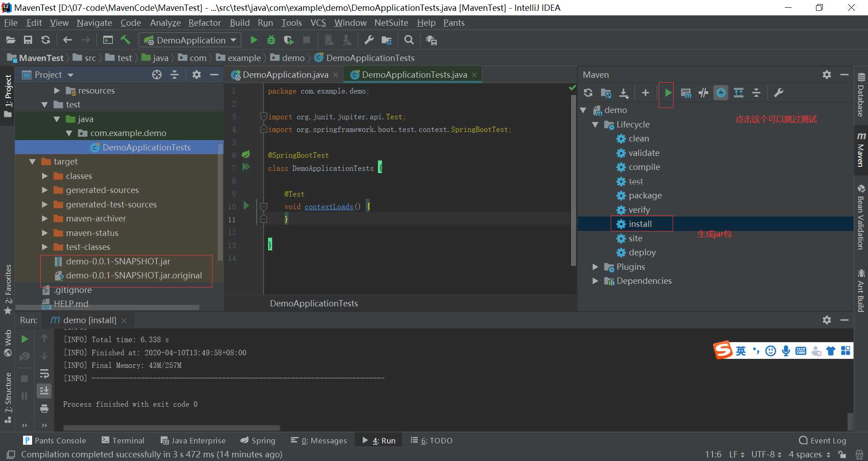The image size is (868, 461).
Task: Click the Save All toolbar icon
Action: point(28,40)
